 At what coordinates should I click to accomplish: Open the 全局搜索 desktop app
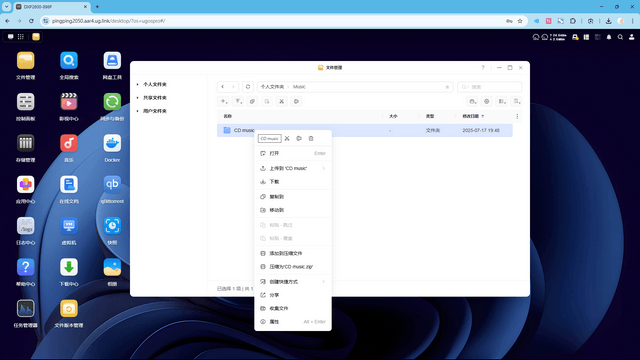click(69, 61)
